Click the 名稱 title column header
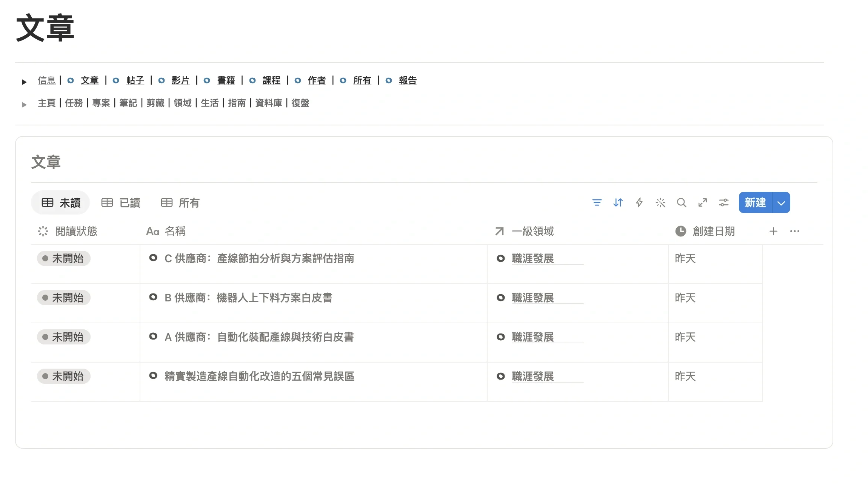 (x=166, y=231)
